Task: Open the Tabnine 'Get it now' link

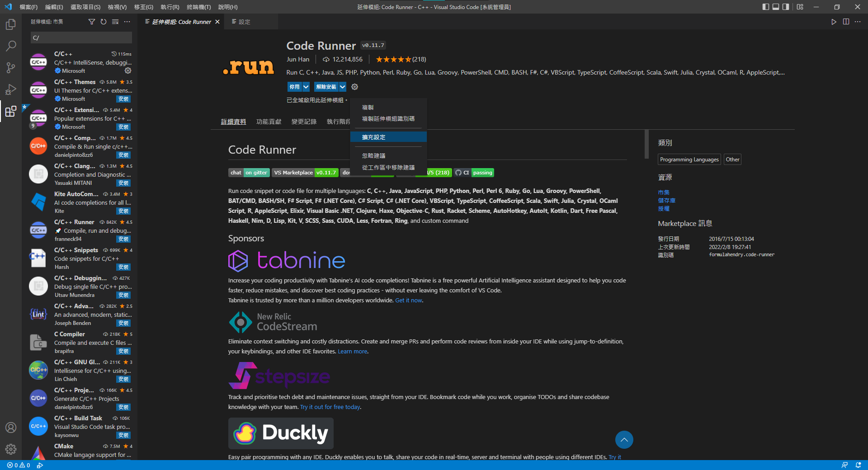Action: click(x=409, y=301)
